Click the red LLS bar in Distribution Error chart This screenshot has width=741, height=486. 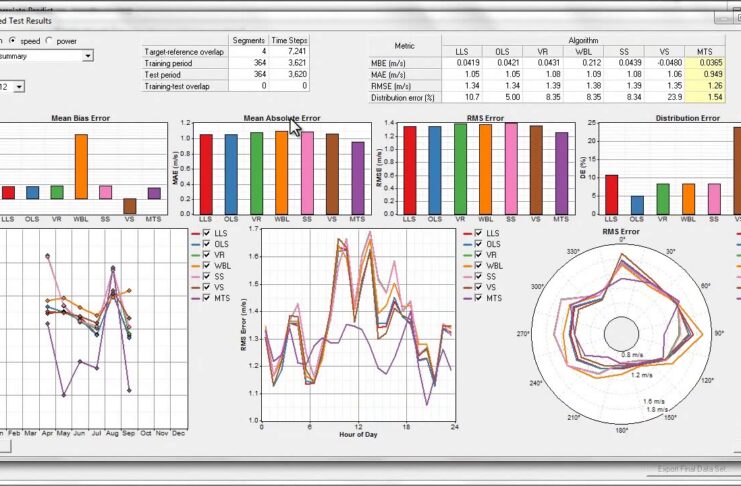611,194
